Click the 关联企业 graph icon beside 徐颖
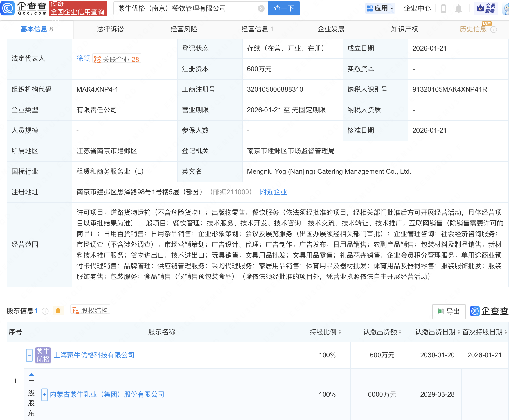 pyautogui.click(x=97, y=59)
